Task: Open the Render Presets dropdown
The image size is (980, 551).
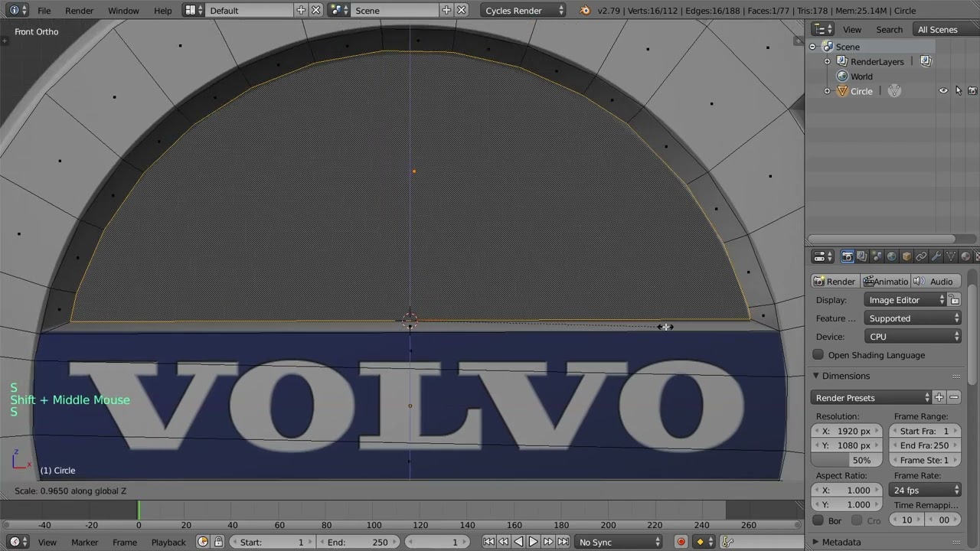Action: tap(871, 398)
